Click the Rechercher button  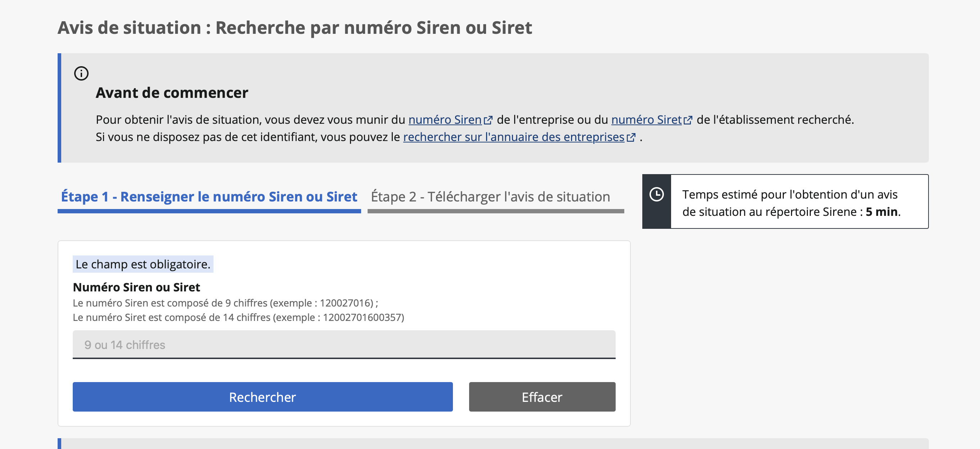tap(262, 397)
